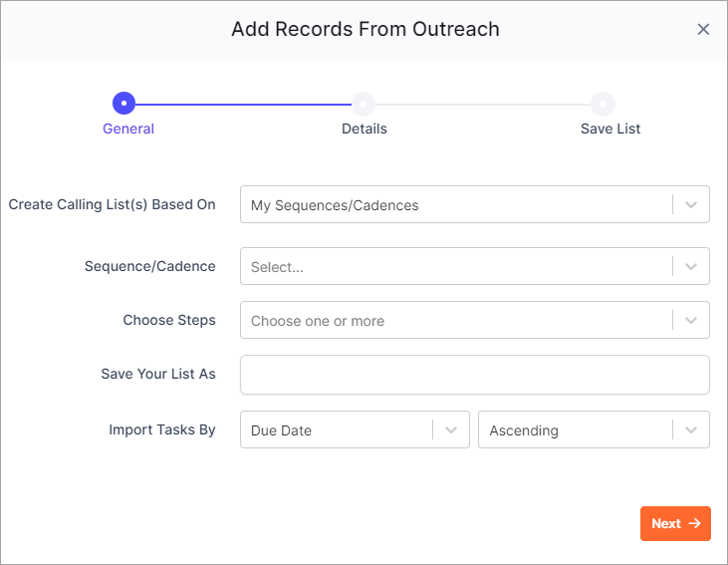The image size is (728, 565).
Task: Click the Choose one or more field
Action: (474, 320)
